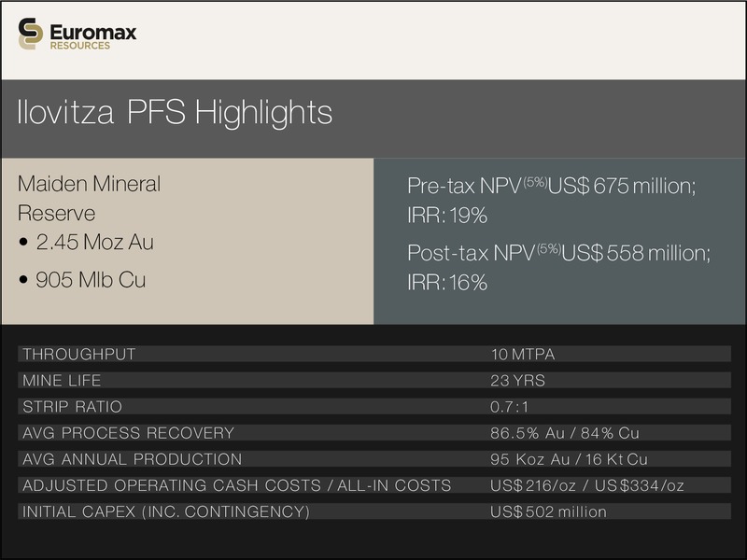Click the word 'Reserve' under Maiden Mineral

click(x=56, y=214)
